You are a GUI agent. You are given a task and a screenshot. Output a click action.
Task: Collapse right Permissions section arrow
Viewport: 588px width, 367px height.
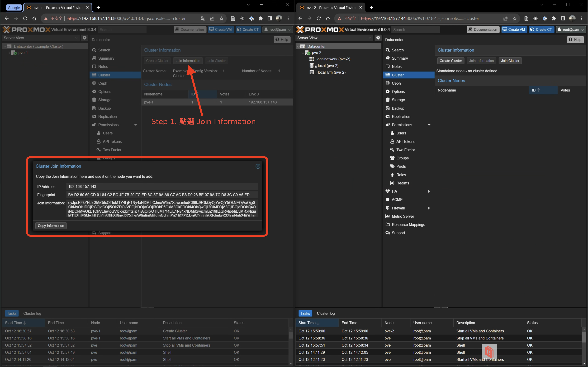tap(429, 125)
